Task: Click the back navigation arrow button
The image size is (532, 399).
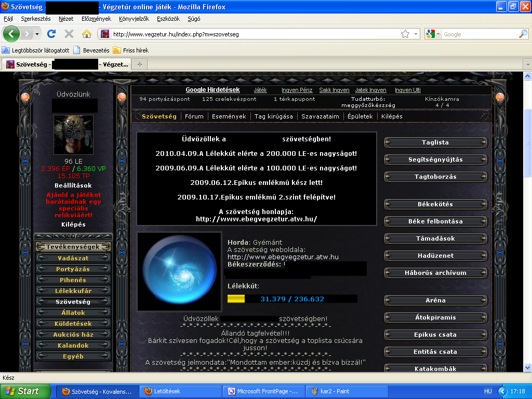Action: [x=12, y=34]
